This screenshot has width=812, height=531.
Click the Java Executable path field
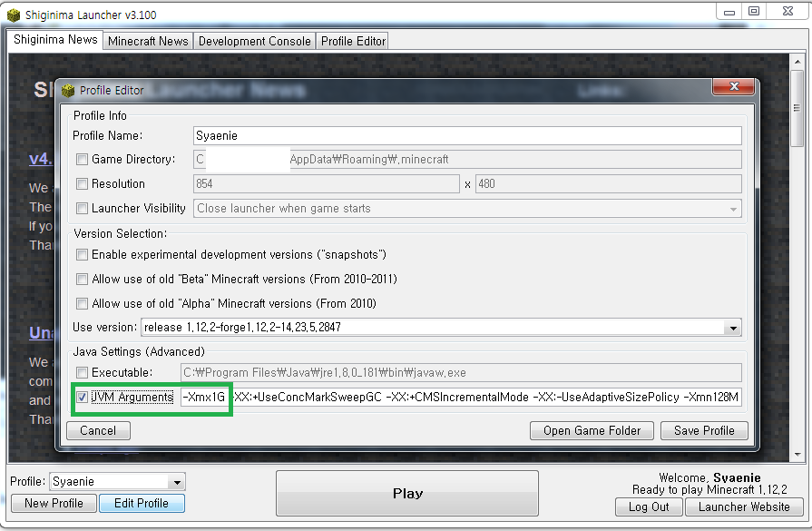click(x=460, y=373)
